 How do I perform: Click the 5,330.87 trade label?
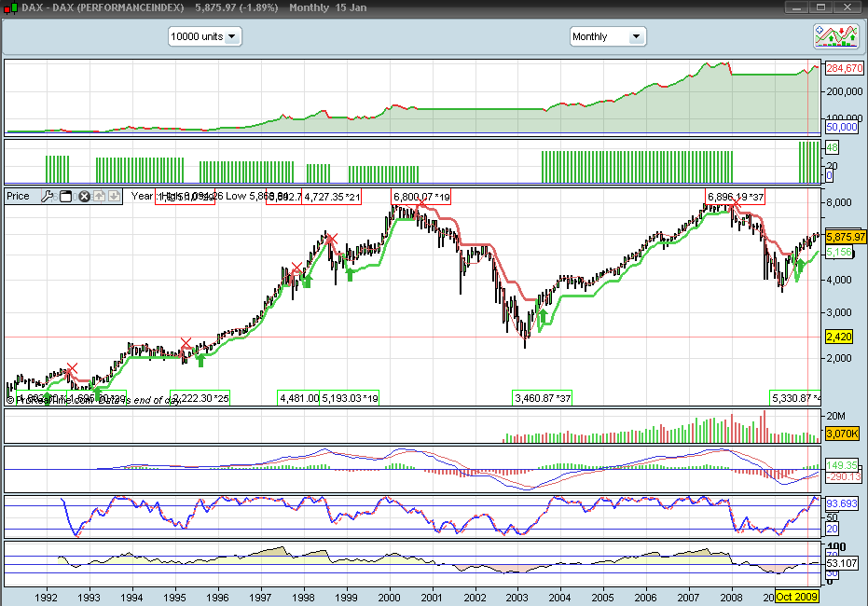point(795,398)
